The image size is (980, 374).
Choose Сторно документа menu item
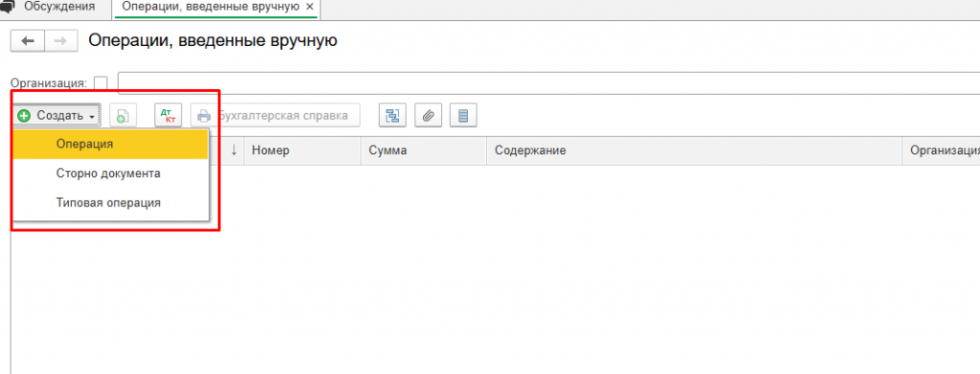click(111, 173)
